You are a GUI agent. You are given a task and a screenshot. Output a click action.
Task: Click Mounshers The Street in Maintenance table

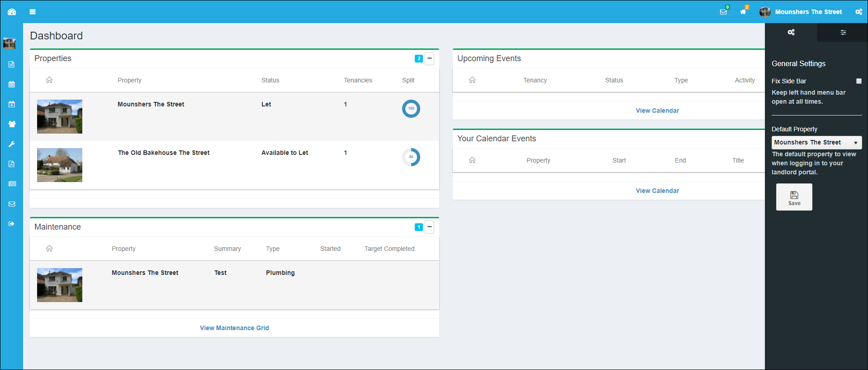(145, 273)
